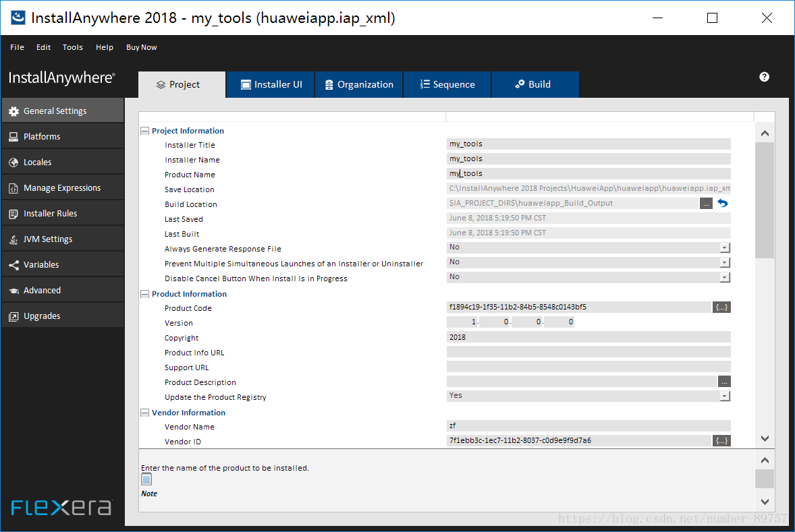
Task: Switch to the Installer UI tab
Action: click(271, 84)
